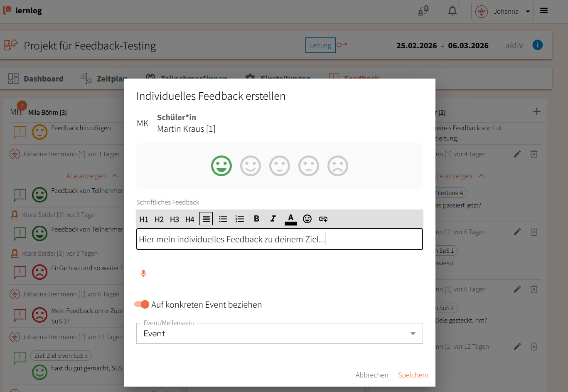
Task: Choose the neutral middle smiley rating
Action: [280, 166]
